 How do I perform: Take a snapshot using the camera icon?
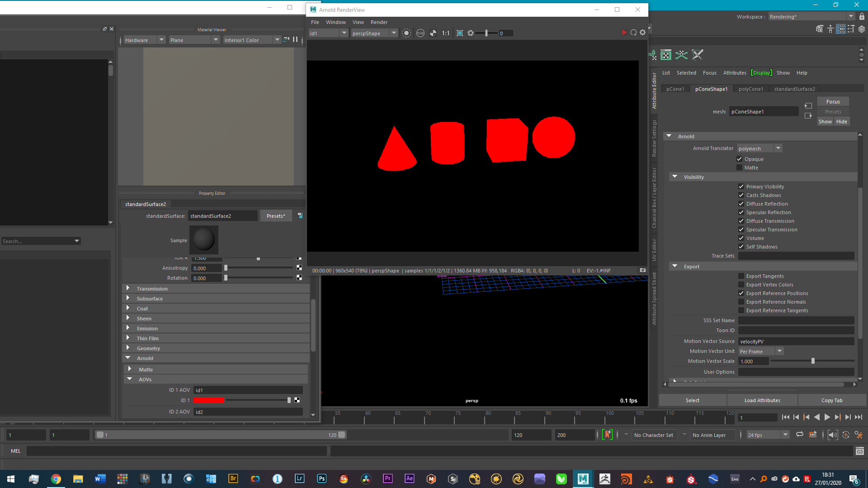(x=642, y=270)
